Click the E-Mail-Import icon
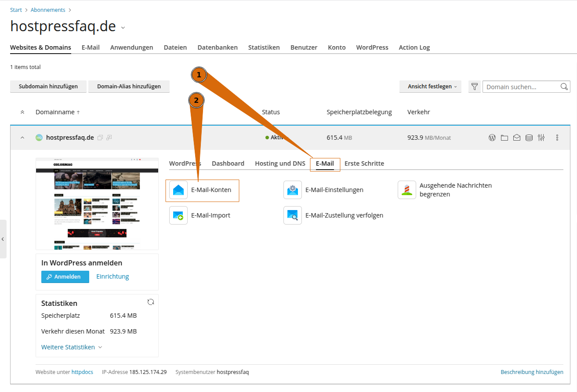 tap(178, 215)
